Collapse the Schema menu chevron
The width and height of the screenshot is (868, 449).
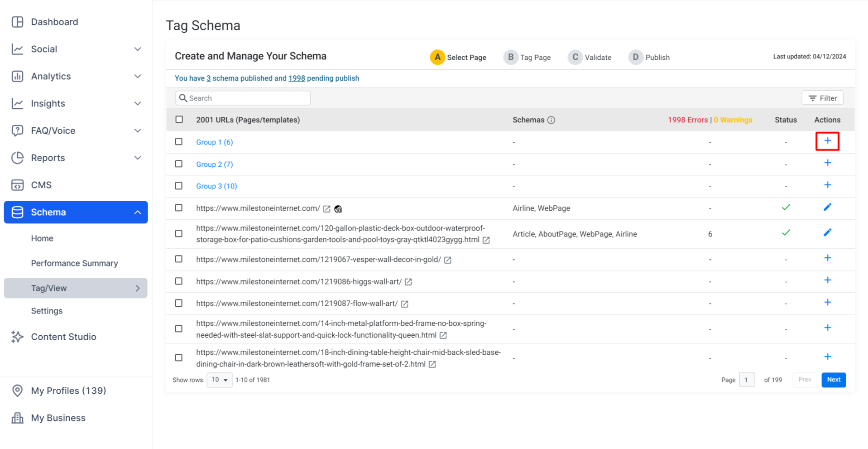pyautogui.click(x=138, y=212)
